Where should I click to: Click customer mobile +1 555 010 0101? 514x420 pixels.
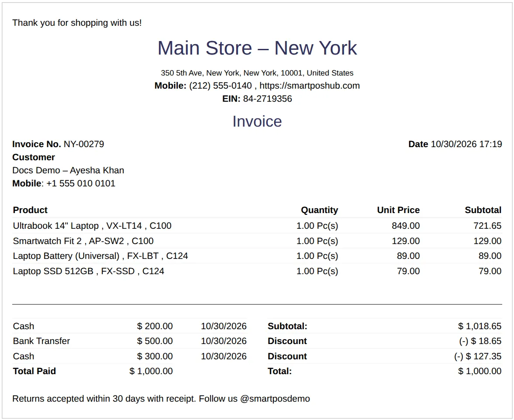point(81,183)
